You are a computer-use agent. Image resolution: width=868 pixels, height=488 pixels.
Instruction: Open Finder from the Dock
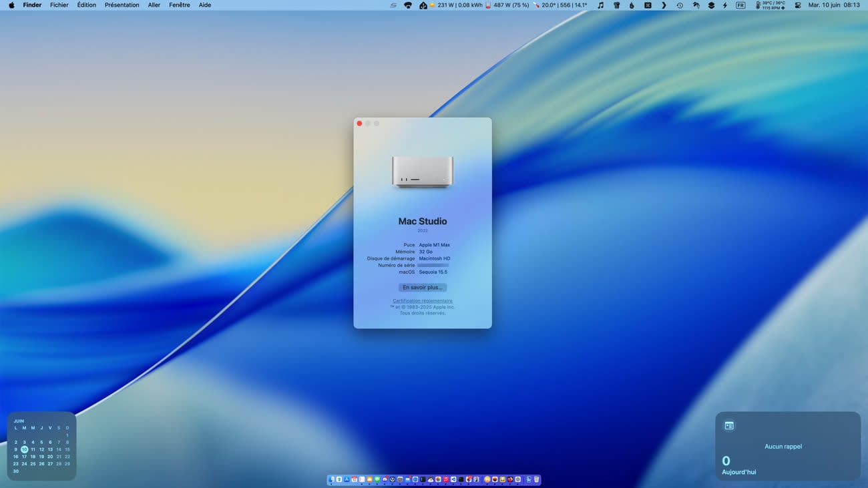pos(331,479)
